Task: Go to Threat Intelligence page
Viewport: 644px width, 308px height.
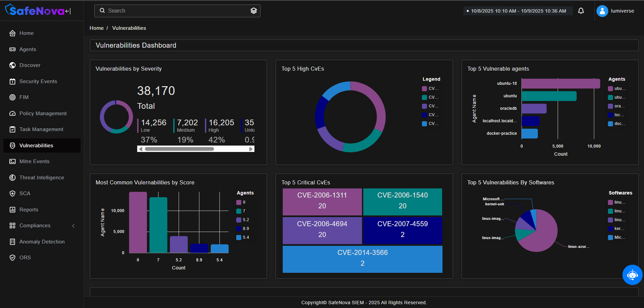Action: (x=41, y=177)
